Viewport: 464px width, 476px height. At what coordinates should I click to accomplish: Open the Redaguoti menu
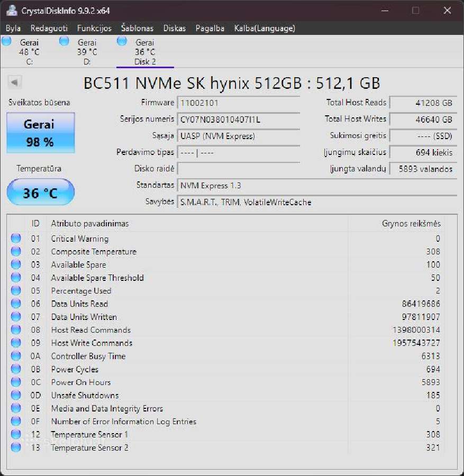point(49,28)
